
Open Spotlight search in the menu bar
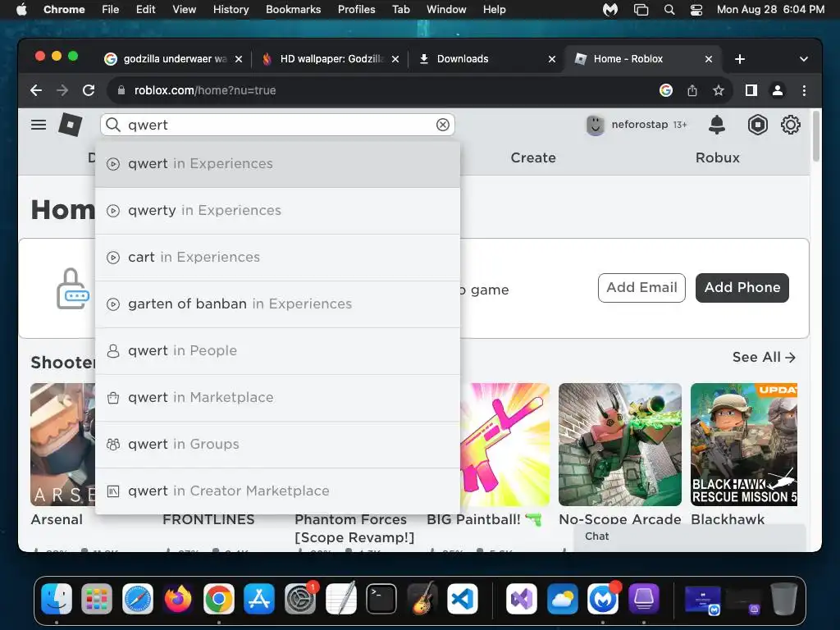(669, 10)
